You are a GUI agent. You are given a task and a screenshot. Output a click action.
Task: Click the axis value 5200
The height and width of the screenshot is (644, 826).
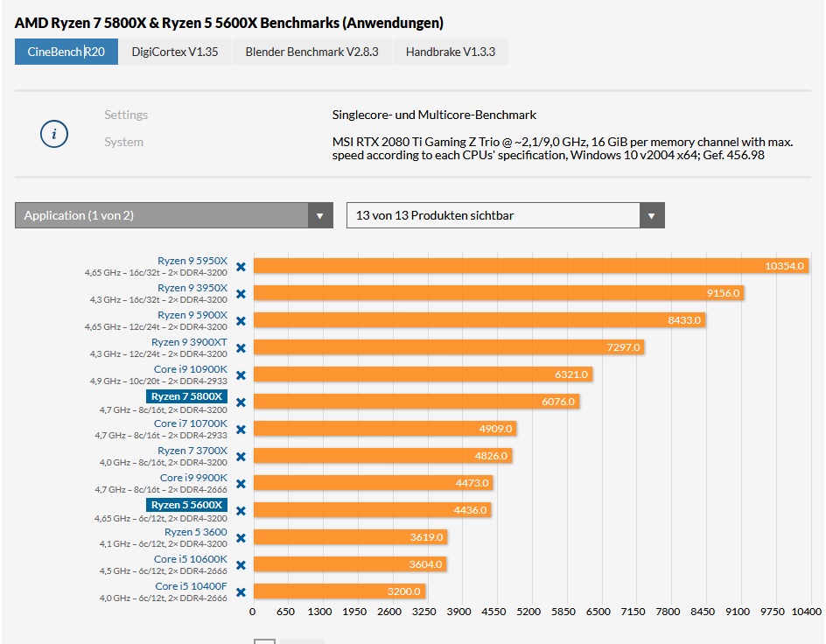click(x=528, y=612)
